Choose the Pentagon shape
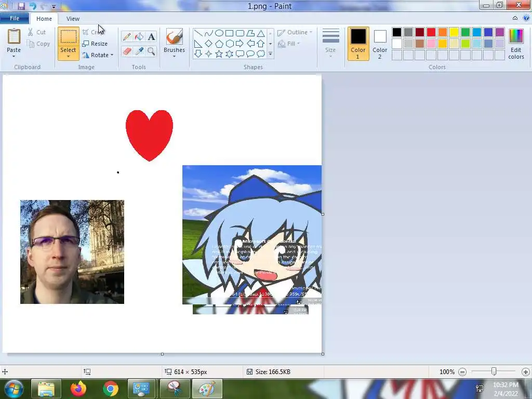The image size is (532, 399). click(x=219, y=44)
